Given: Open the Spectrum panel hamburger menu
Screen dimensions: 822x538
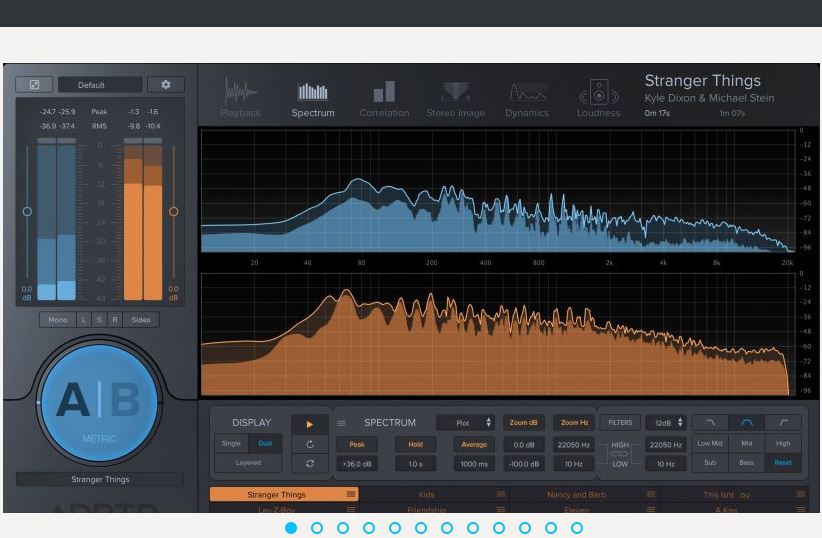Looking at the screenshot, I should click(341, 423).
